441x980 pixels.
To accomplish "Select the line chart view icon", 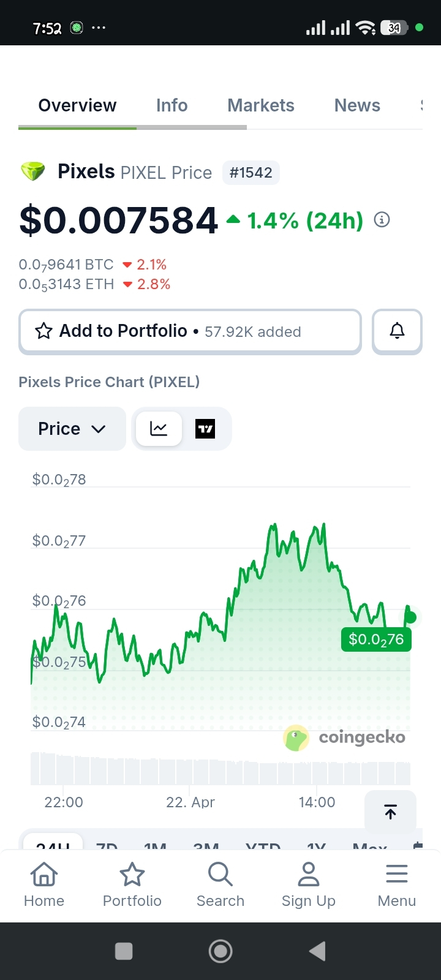I will coord(159,429).
